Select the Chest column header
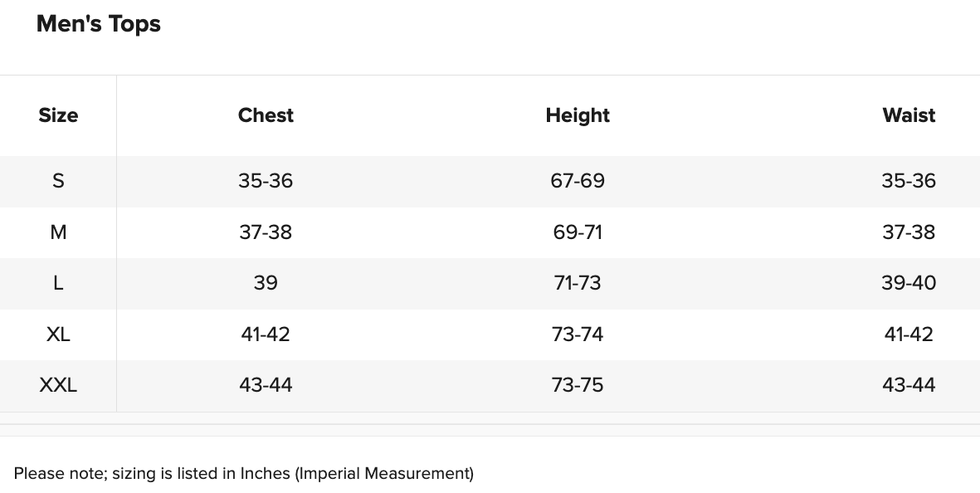This screenshot has height=493, width=980. coord(266,115)
